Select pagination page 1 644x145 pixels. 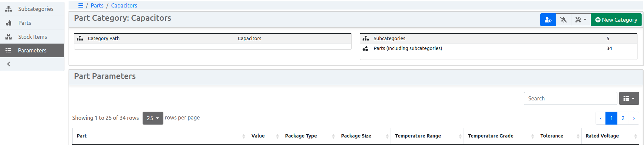[612, 118]
